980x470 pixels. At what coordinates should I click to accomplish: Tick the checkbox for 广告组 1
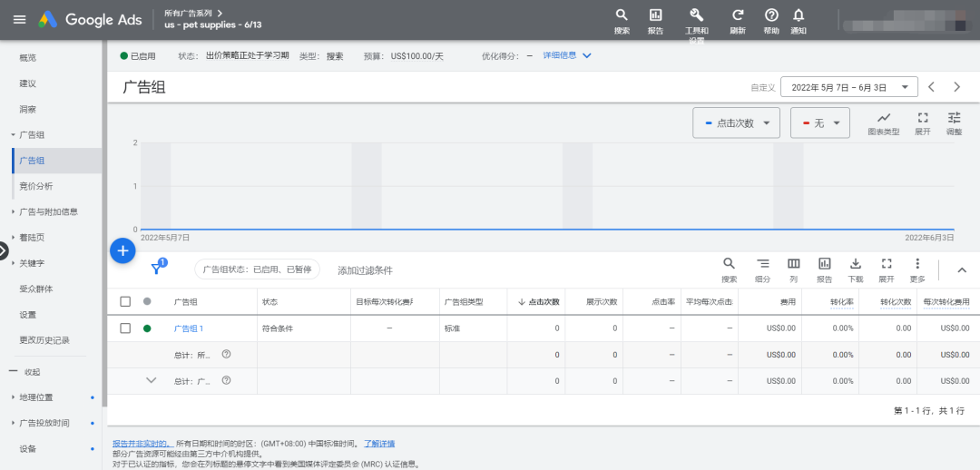(x=126, y=328)
